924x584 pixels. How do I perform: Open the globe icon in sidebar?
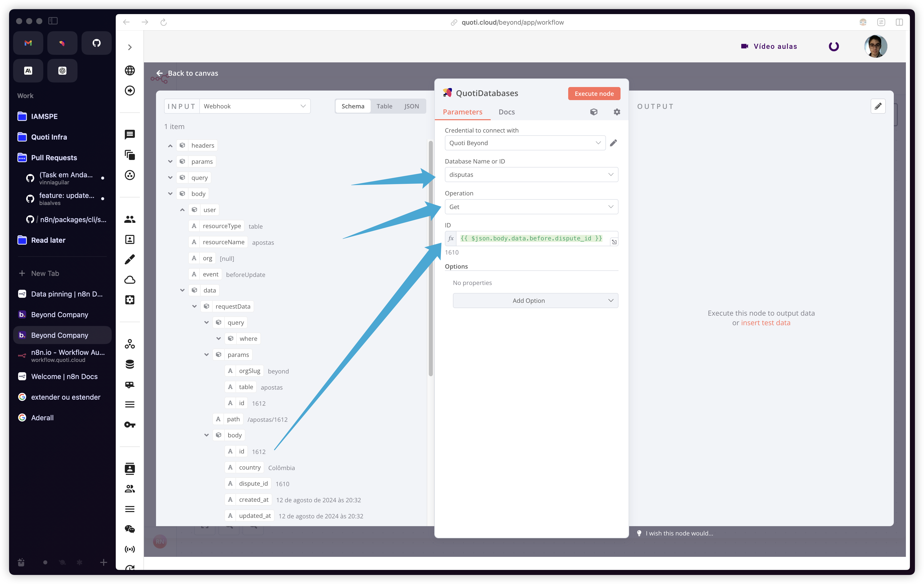[x=130, y=71]
